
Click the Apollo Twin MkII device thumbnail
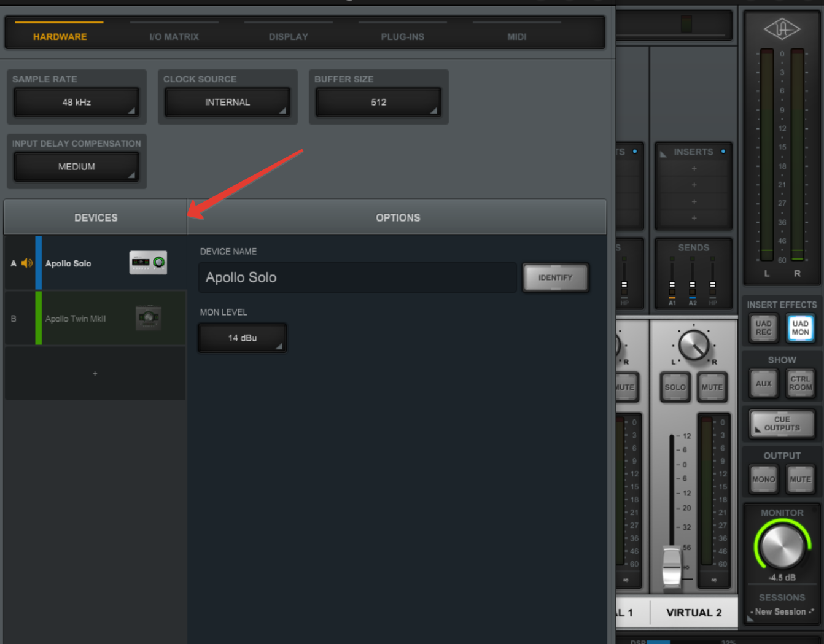(148, 318)
